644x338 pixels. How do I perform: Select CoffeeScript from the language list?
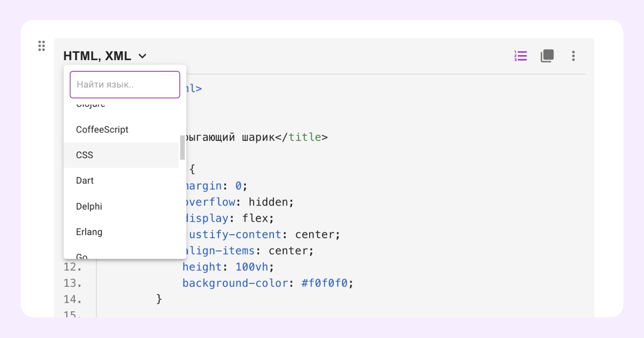tap(102, 130)
